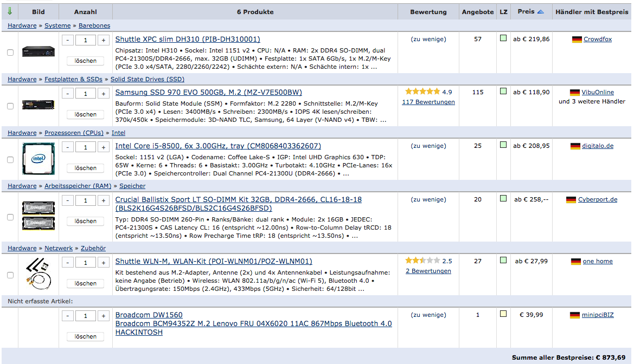Select checkbox for Samsung SSD 970 EVO
This screenshot has width=634, height=364.
[x=10, y=106]
